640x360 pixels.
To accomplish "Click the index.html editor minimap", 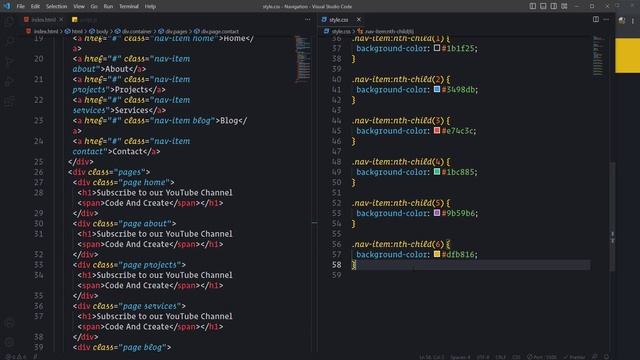I will (x=302, y=59).
